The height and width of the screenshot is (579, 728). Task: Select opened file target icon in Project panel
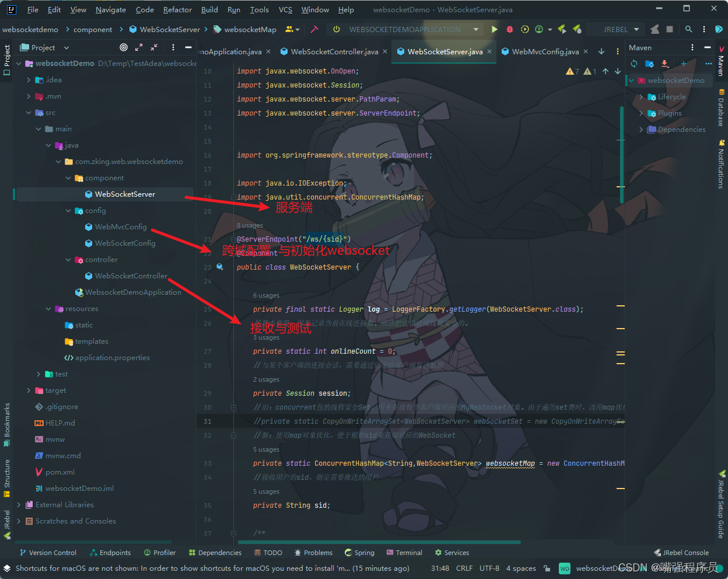coord(124,47)
